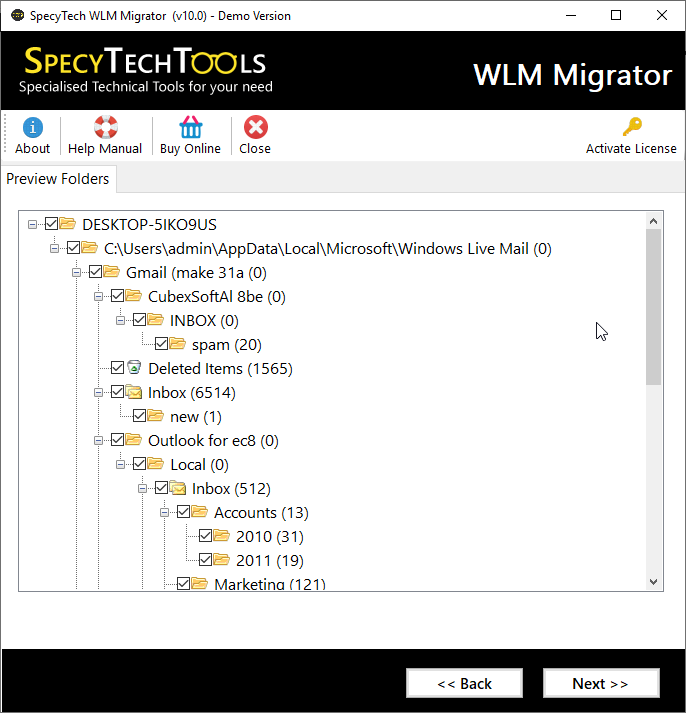Click folder icon beside Outlook for ec8
686x713 pixels.
pyautogui.click(x=134, y=440)
